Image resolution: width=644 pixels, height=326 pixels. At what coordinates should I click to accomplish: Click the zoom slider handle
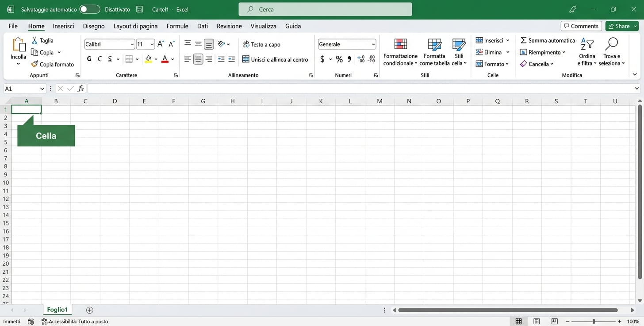pyautogui.click(x=594, y=322)
